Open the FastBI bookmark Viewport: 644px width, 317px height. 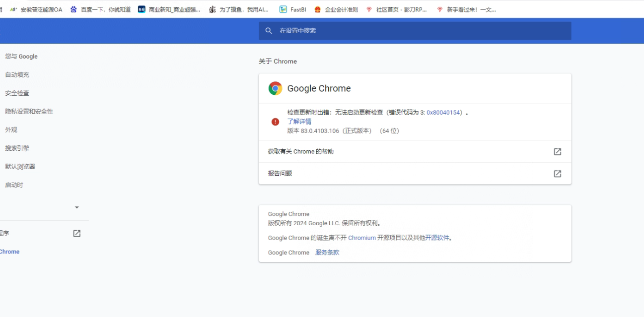pyautogui.click(x=293, y=9)
